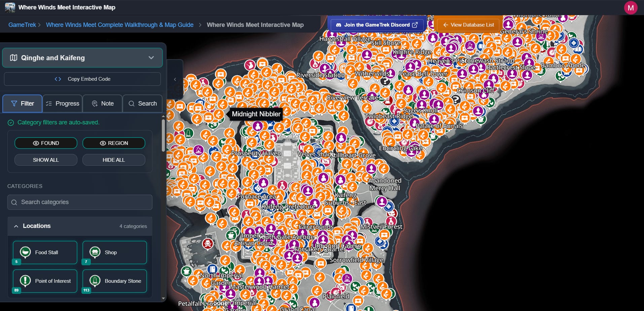Click the red boss marker near Artisan Court

click(x=208, y=243)
